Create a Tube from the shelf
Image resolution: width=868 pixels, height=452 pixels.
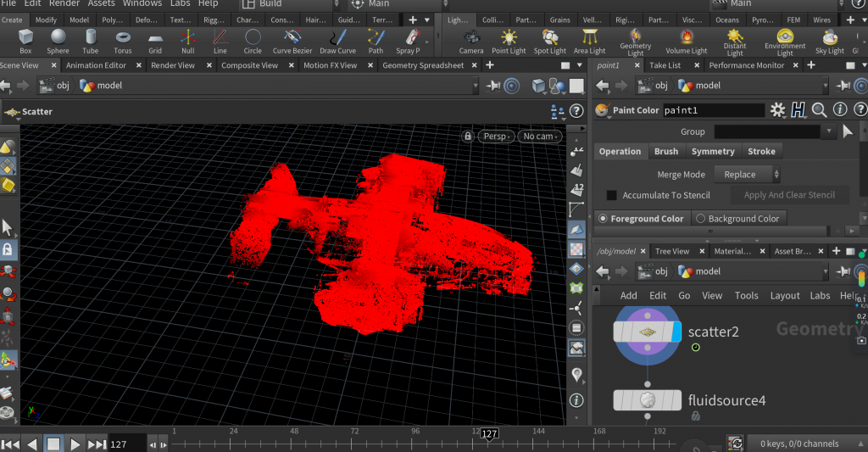[x=90, y=42]
